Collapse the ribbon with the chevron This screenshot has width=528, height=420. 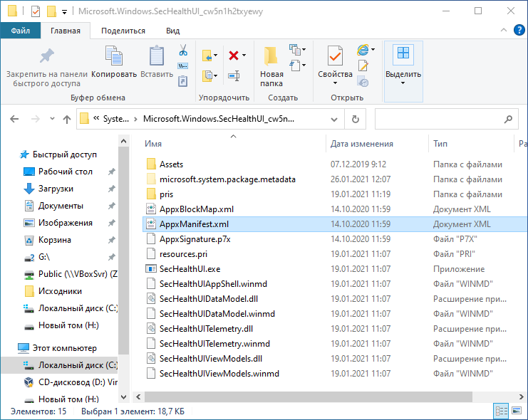click(x=504, y=30)
